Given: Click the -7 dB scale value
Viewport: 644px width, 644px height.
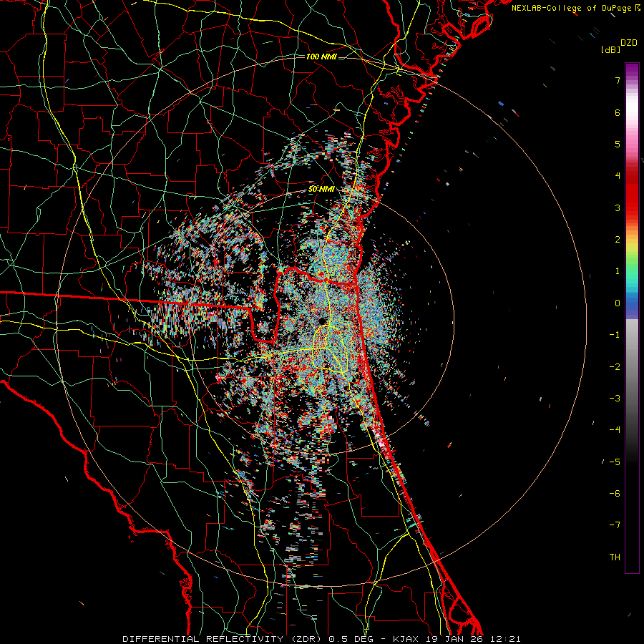Looking at the screenshot, I should coord(615,525).
